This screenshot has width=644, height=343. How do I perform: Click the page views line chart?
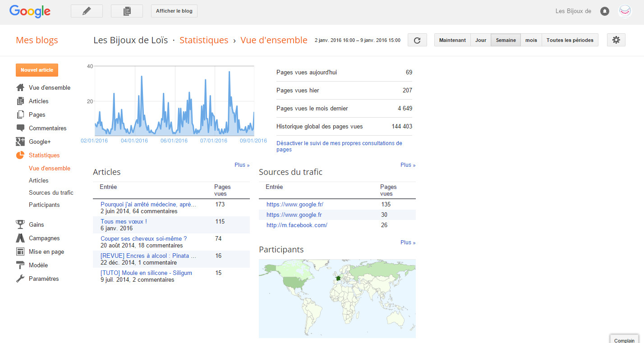pyautogui.click(x=174, y=101)
